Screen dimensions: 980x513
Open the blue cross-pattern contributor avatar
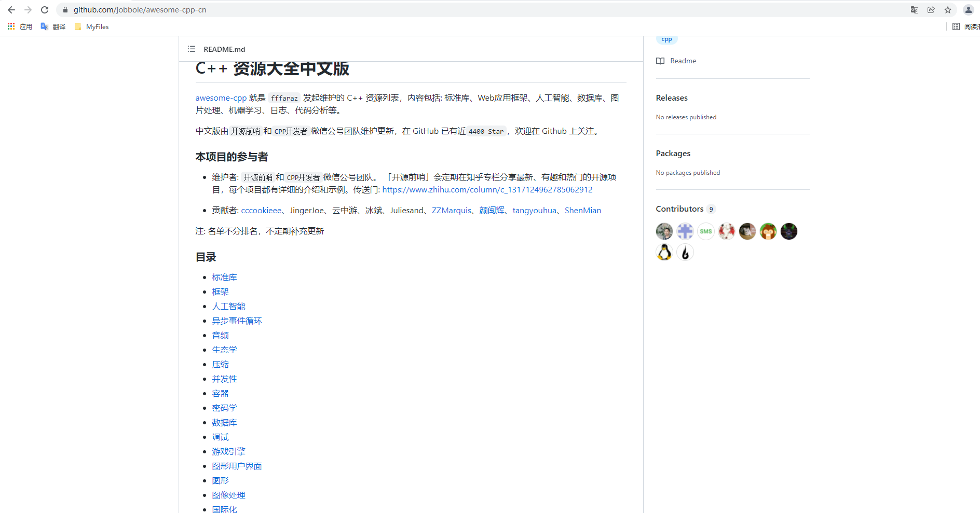tap(685, 231)
